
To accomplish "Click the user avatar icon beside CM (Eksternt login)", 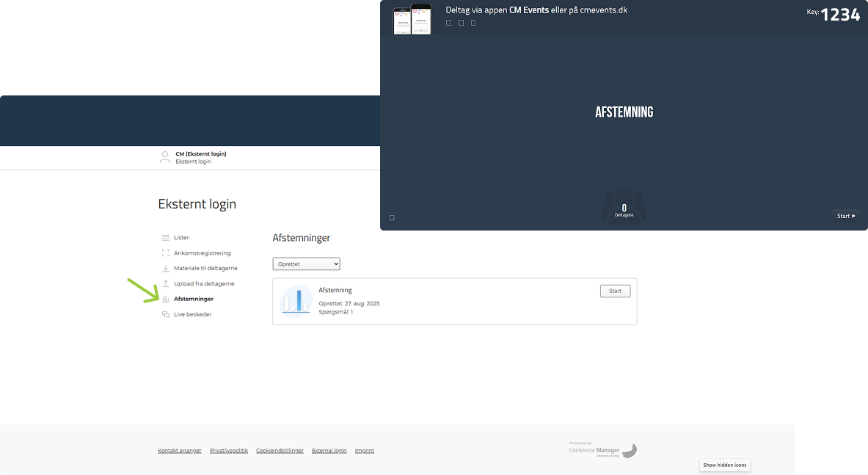I will pyautogui.click(x=165, y=158).
